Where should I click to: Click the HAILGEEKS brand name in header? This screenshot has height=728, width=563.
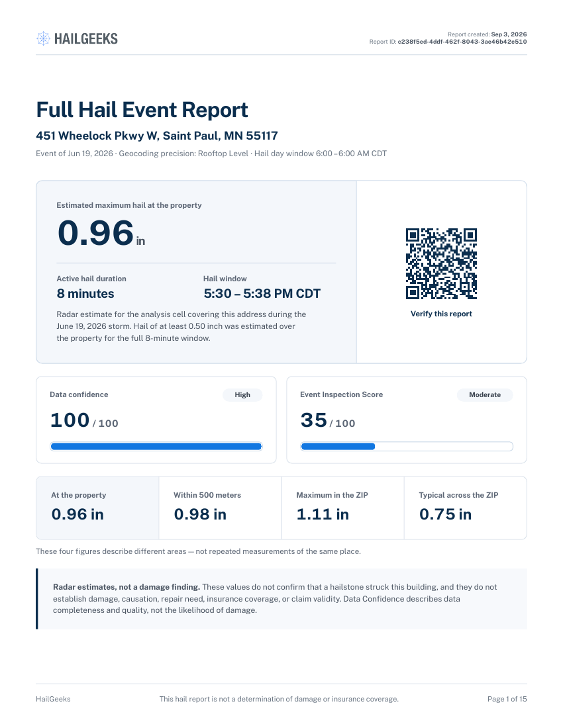pos(86,39)
